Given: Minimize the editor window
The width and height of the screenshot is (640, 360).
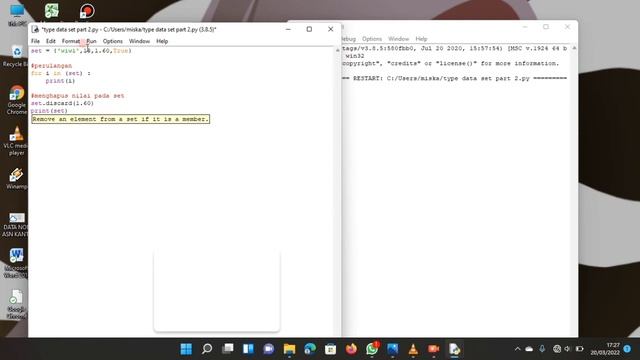Looking at the screenshot, I should pyautogui.click(x=288, y=29).
